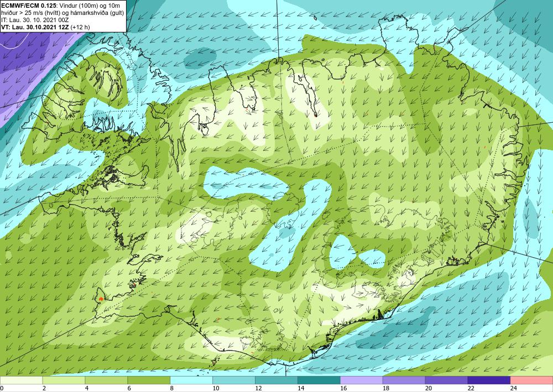Click the legend label '24'

pyautogui.click(x=513, y=388)
